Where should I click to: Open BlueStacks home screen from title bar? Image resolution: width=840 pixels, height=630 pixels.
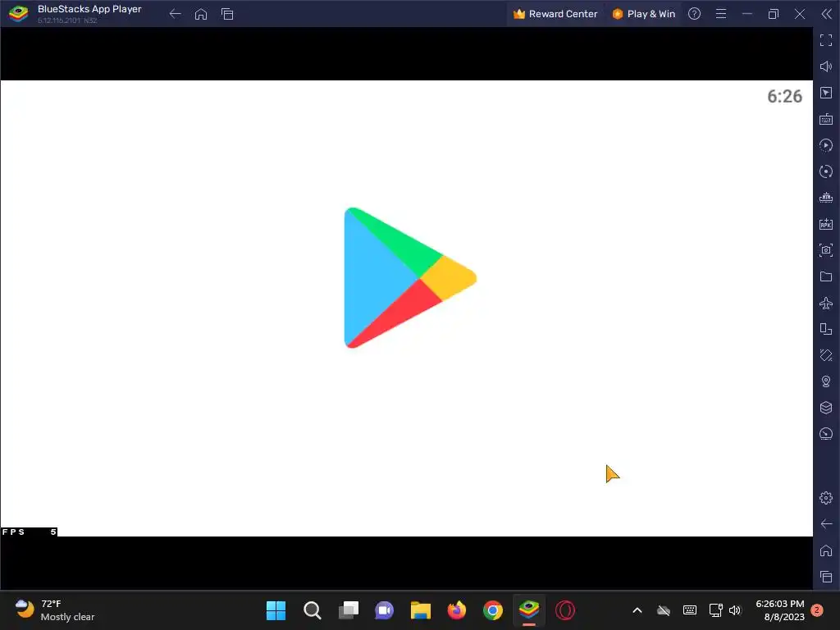pyautogui.click(x=201, y=14)
